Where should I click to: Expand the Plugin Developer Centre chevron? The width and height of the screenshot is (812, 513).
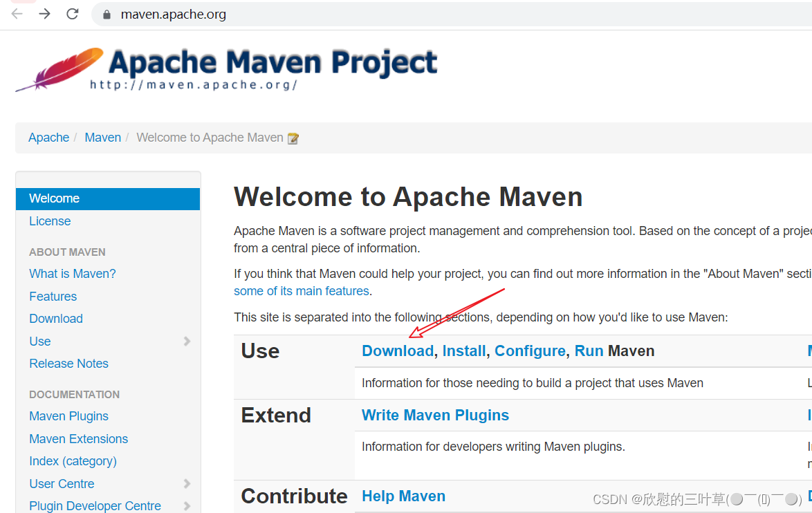click(x=187, y=506)
